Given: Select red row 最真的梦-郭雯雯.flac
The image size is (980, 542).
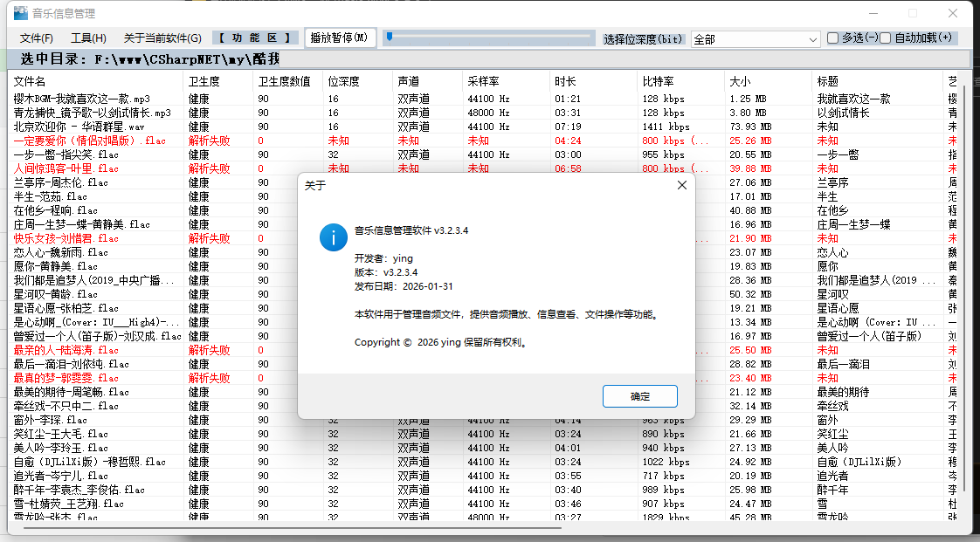Looking at the screenshot, I should (66, 378).
